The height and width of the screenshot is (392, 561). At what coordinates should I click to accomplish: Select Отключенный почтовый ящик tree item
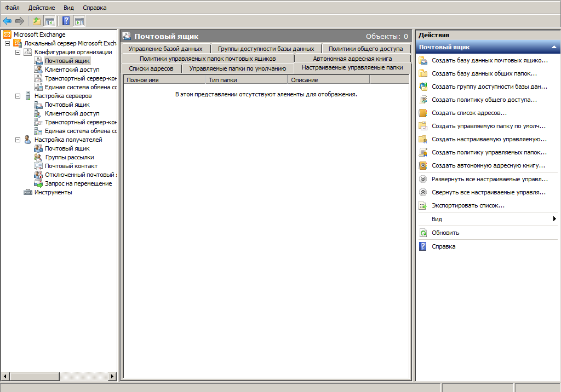[81, 175]
